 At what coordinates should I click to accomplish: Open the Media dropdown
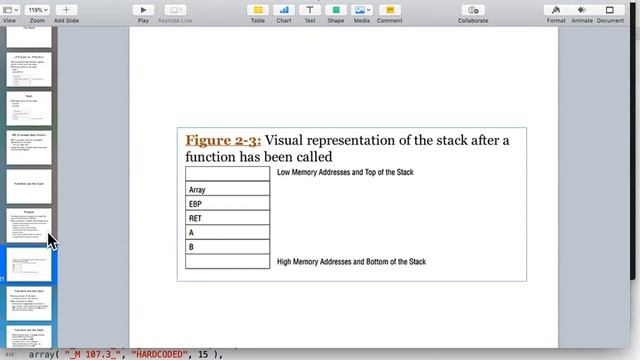pos(362,10)
